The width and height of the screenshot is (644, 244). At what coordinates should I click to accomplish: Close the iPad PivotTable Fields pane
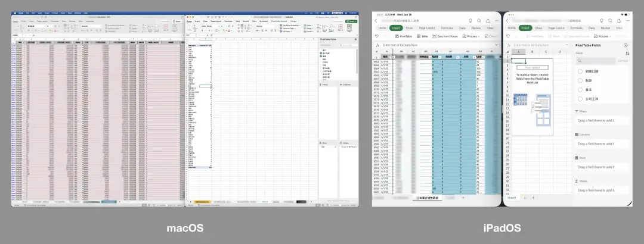coord(626,45)
